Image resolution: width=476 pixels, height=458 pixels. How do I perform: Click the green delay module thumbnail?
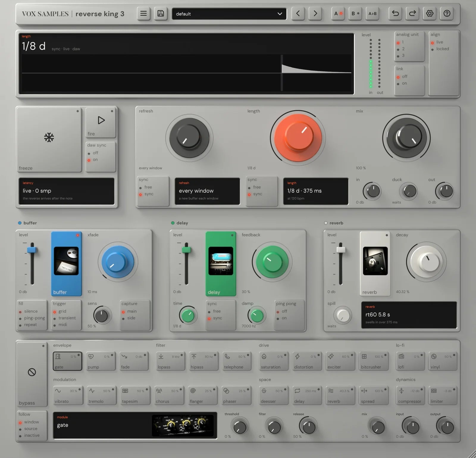(x=221, y=261)
